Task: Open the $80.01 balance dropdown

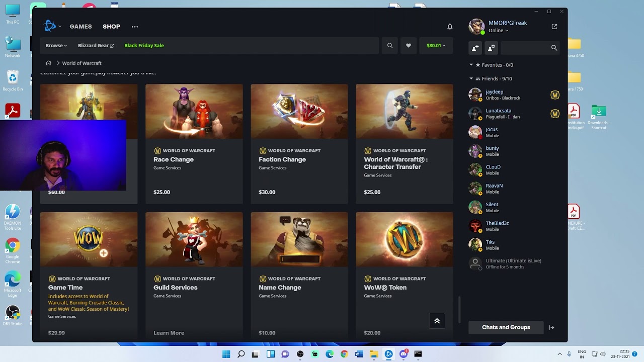Action: point(436,45)
